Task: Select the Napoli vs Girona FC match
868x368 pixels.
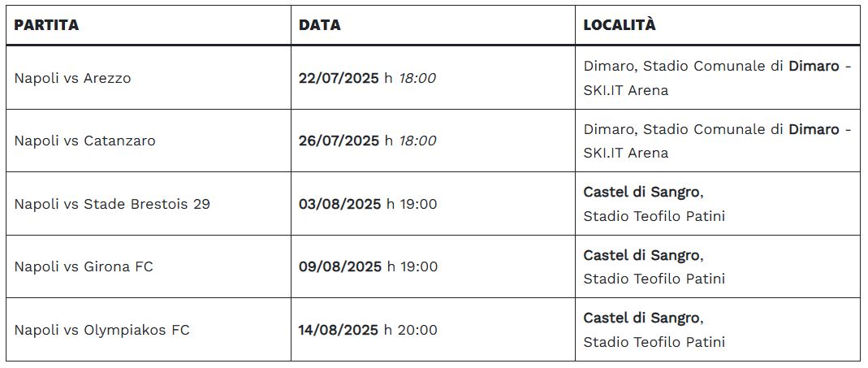Action: tap(84, 266)
